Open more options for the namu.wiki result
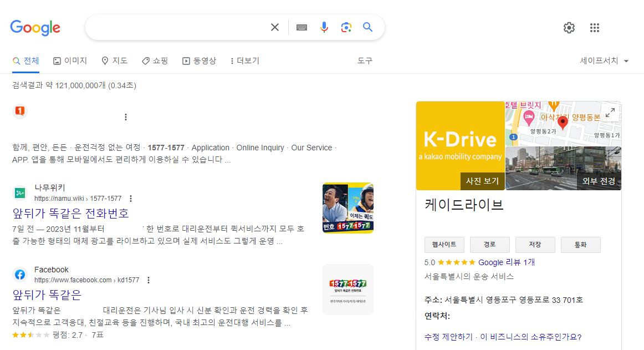The width and height of the screenshot is (644, 350). point(131,199)
